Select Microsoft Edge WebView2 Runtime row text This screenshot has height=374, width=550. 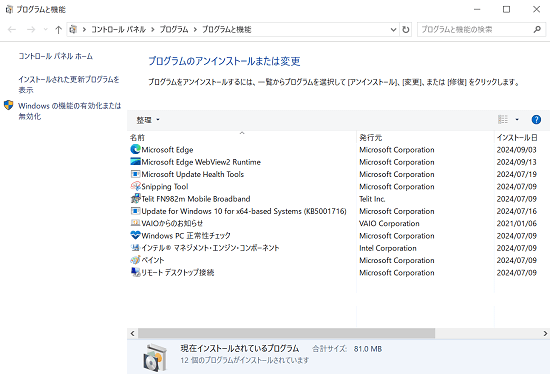201,162
